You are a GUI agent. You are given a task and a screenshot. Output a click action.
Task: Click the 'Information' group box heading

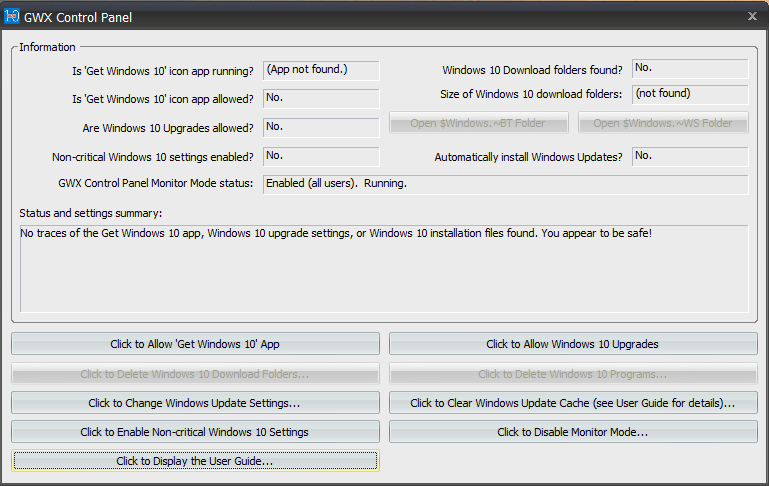tap(47, 47)
